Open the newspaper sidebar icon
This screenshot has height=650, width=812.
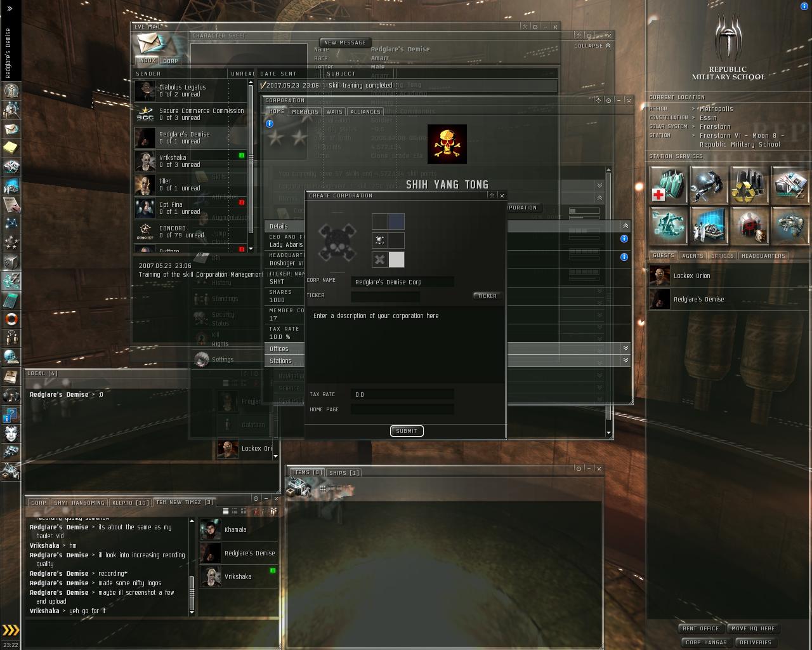point(11,376)
